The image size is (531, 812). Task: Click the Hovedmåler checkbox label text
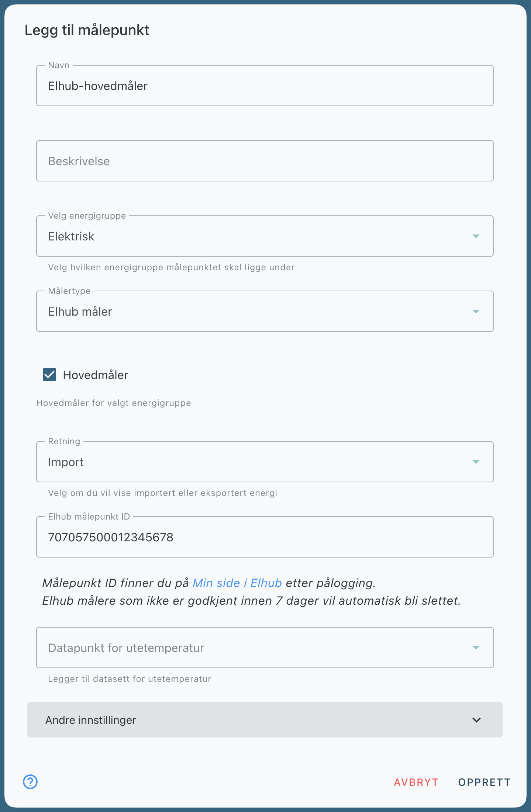pyautogui.click(x=96, y=375)
